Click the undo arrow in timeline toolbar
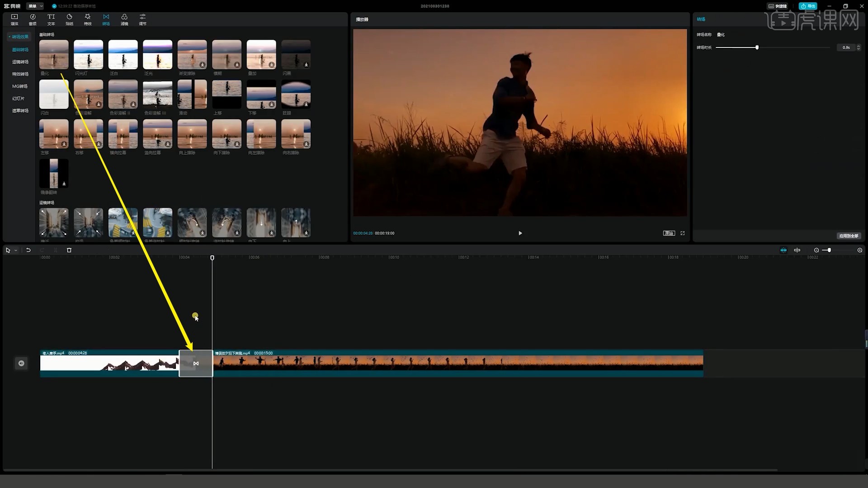Viewport: 868px width, 488px height. coord(28,250)
